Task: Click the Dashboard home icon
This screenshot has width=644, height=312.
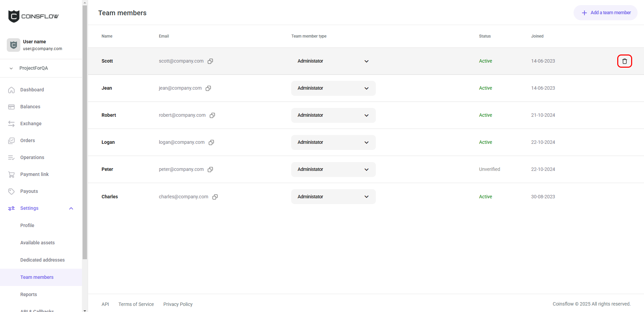Action: [12, 90]
